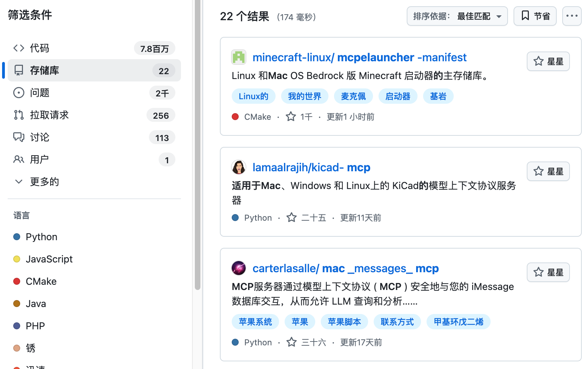
Task: Filter by PHP language
Action: pos(35,326)
